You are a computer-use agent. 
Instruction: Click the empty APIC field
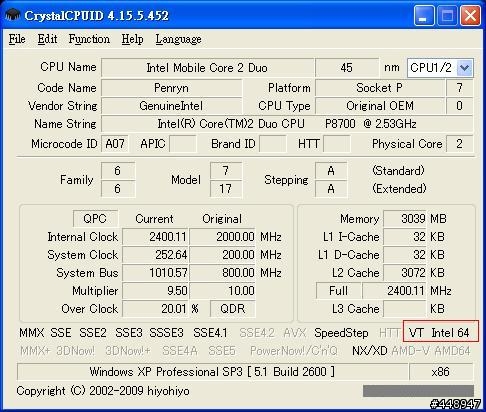click(x=183, y=144)
